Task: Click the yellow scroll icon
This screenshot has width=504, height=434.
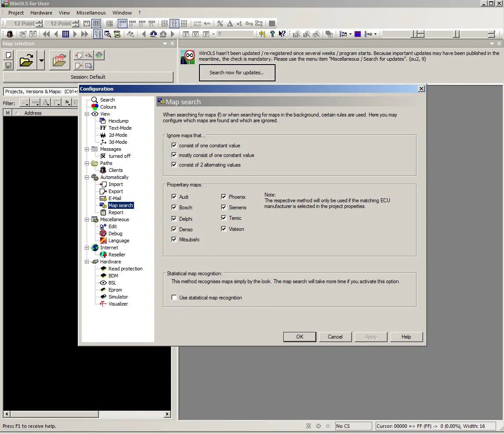Action: click(x=117, y=34)
